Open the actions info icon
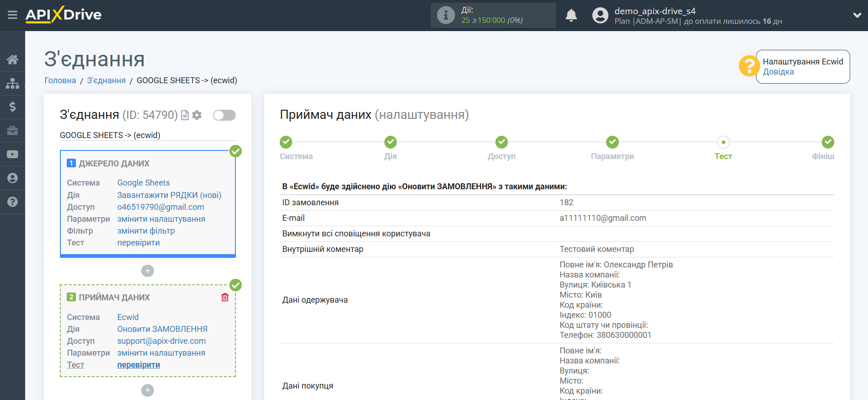The width and height of the screenshot is (868, 400). (446, 15)
